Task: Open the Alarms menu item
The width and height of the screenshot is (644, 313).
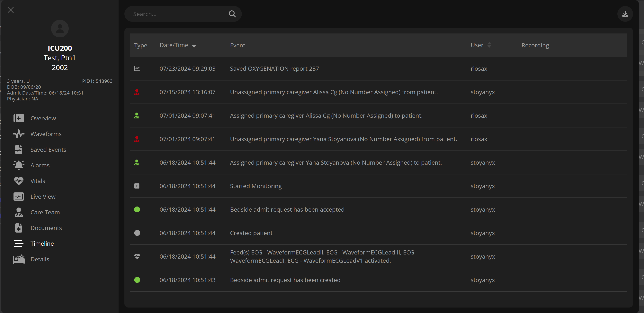Action: (x=40, y=165)
